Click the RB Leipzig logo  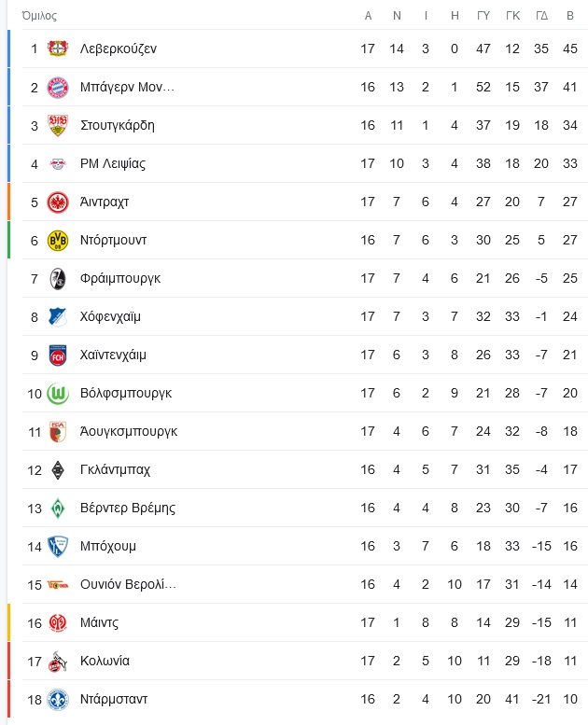point(58,163)
